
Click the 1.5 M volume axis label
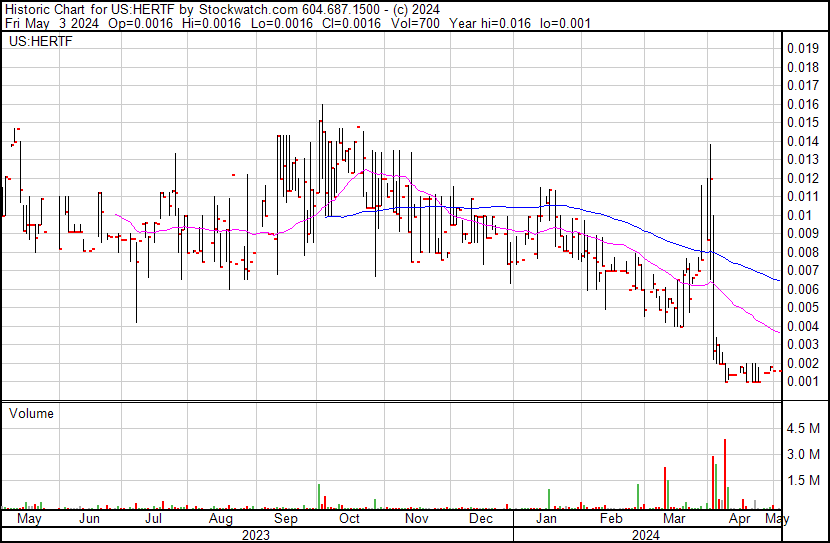tap(803, 480)
